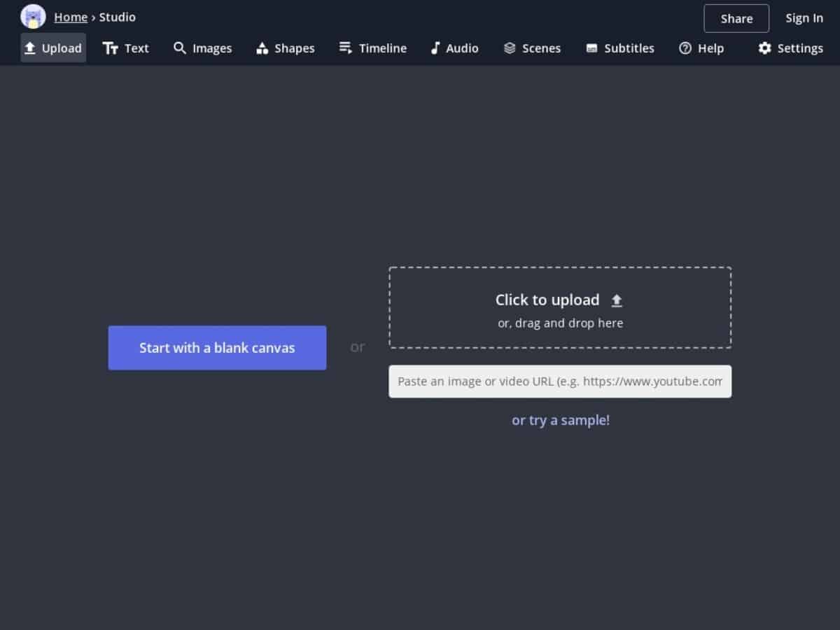Open the Images search tool
The height and width of the screenshot is (630, 840).
(x=203, y=48)
